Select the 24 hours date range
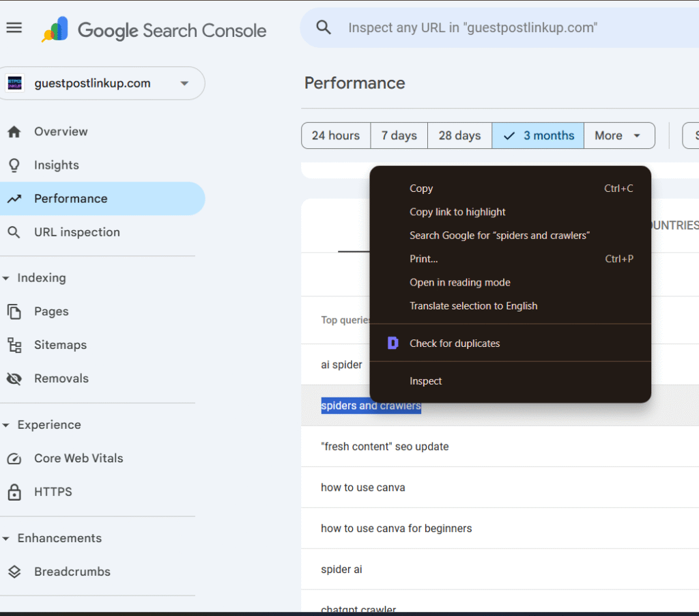 (335, 135)
